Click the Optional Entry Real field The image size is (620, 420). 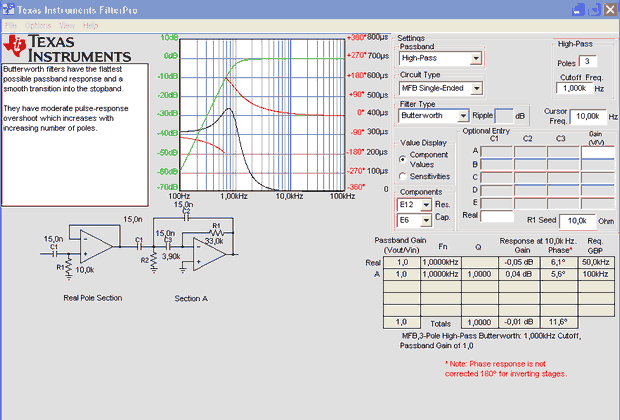[497, 216]
